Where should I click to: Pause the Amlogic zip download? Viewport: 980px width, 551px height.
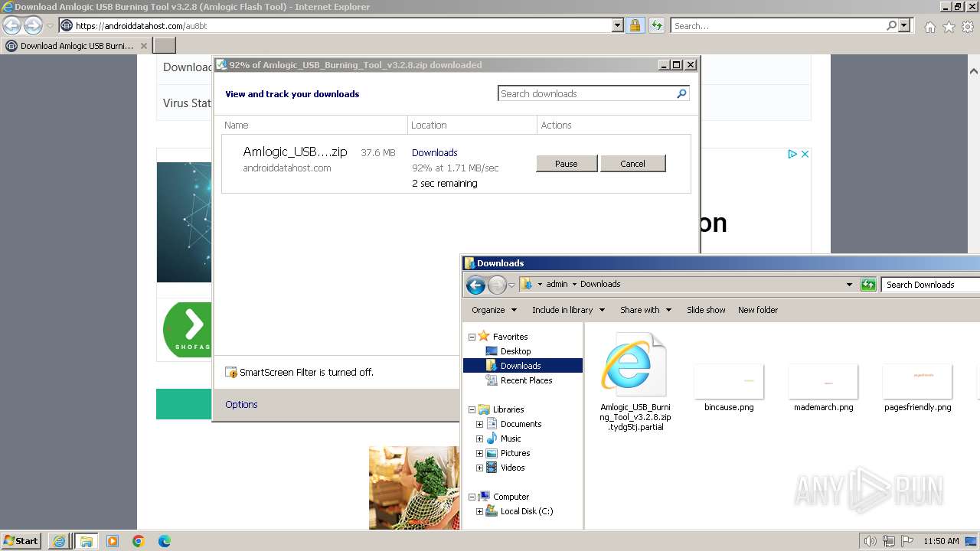click(x=567, y=164)
